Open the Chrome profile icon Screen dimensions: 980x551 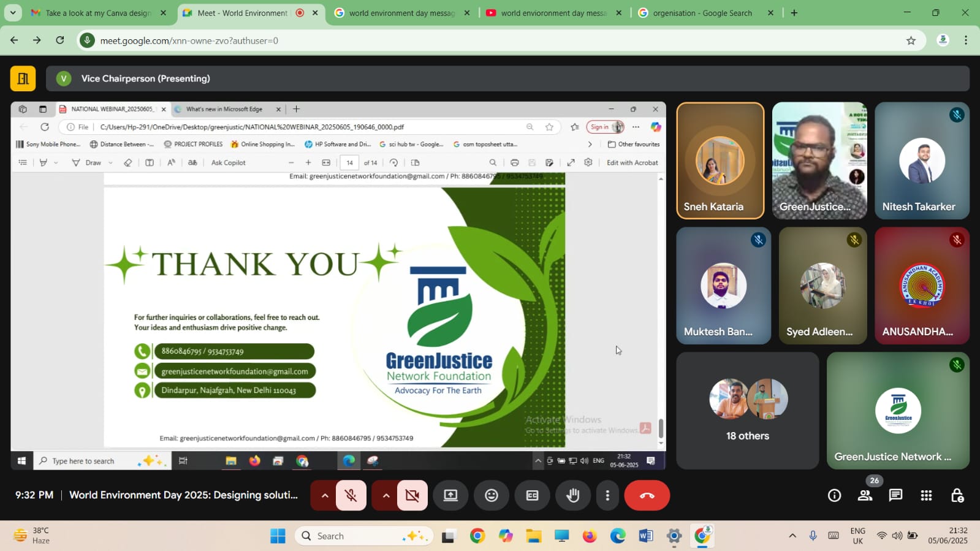pyautogui.click(x=943, y=40)
